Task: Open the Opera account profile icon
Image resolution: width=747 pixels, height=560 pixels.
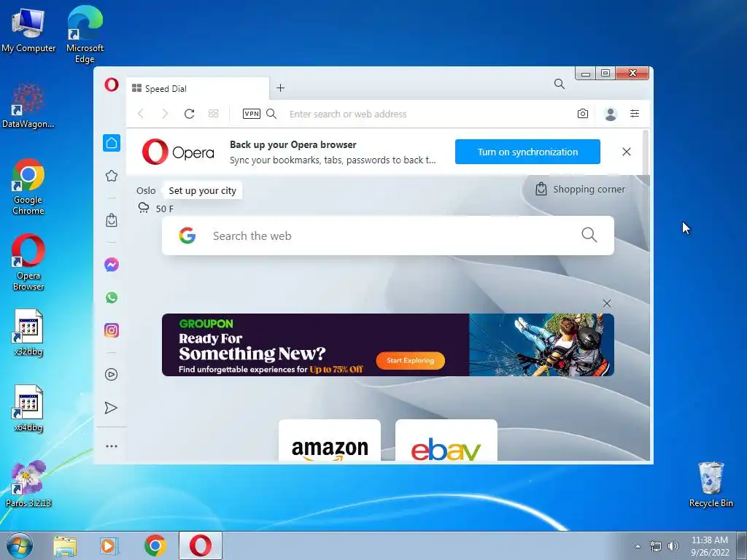Action: pyautogui.click(x=611, y=114)
